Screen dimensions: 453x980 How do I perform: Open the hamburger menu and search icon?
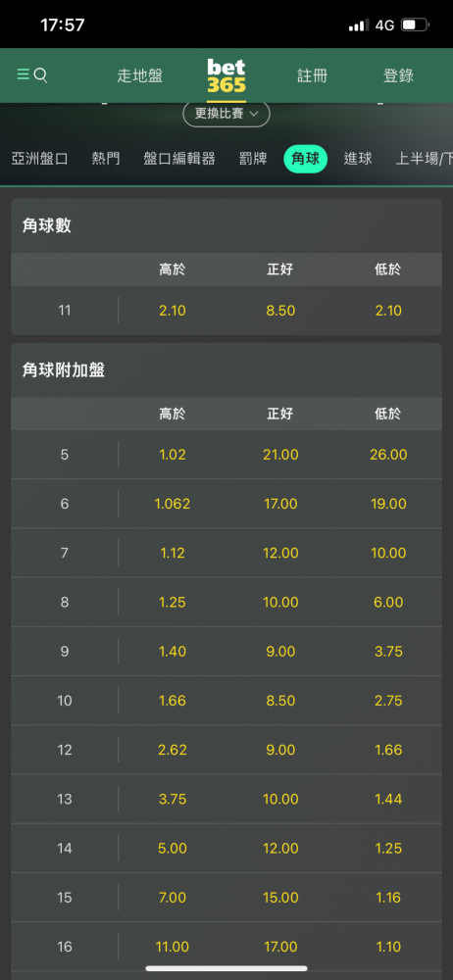pyautogui.click(x=32, y=75)
